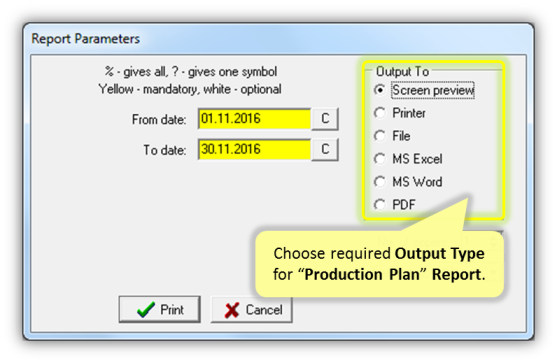Screen dimensions: 557x363
Task: Click the Output To group label
Action: [x=402, y=71]
